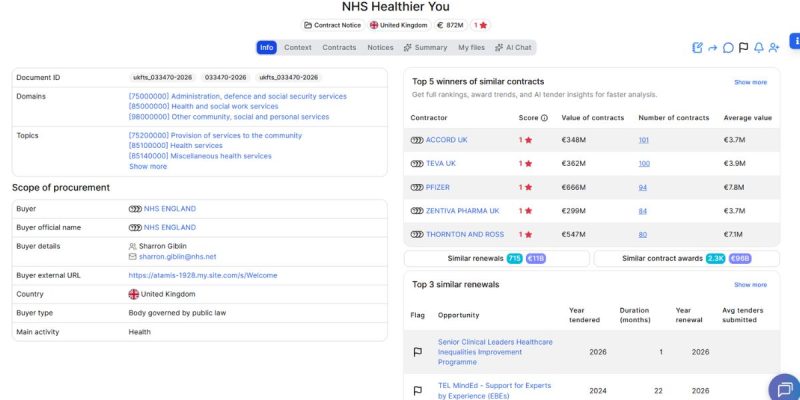
Task: Open the blue info side panel button
Action: [x=795, y=40]
